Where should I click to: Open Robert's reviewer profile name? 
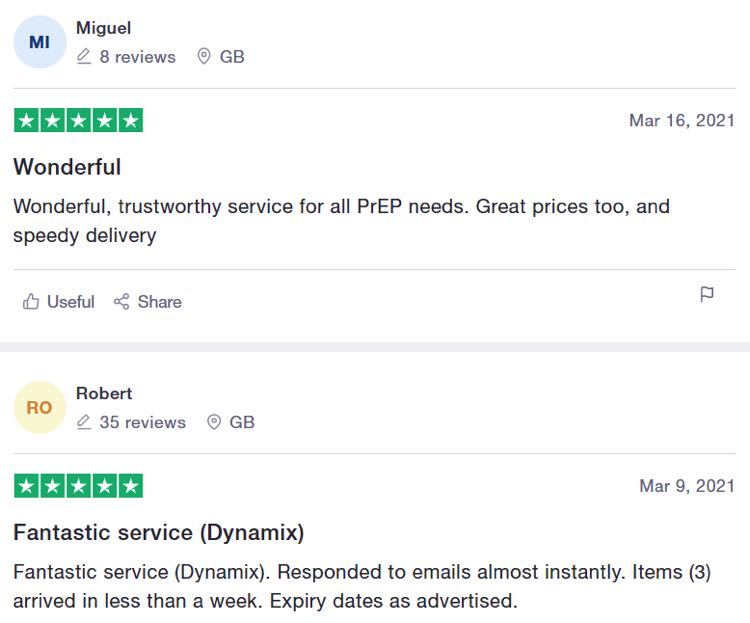click(x=104, y=393)
